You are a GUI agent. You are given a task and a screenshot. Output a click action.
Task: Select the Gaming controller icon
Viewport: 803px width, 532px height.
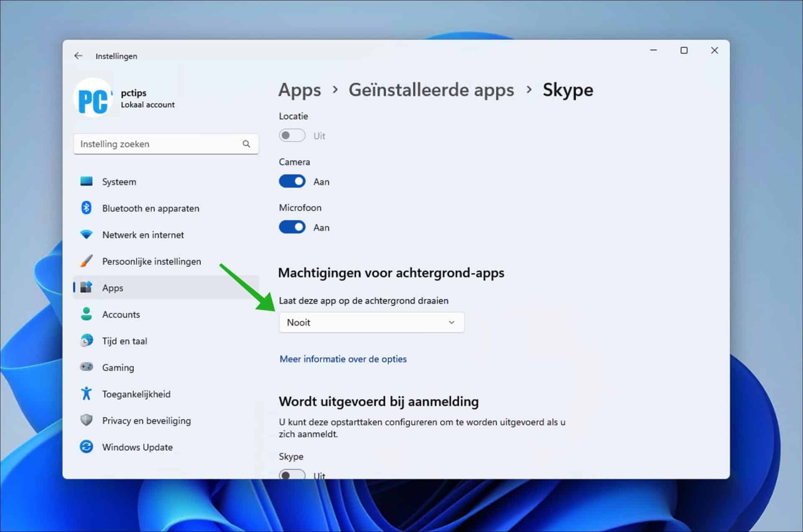tap(86, 367)
